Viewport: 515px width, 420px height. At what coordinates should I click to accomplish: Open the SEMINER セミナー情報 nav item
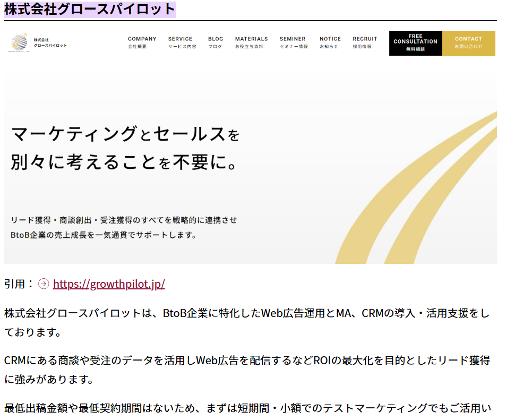pos(293,42)
